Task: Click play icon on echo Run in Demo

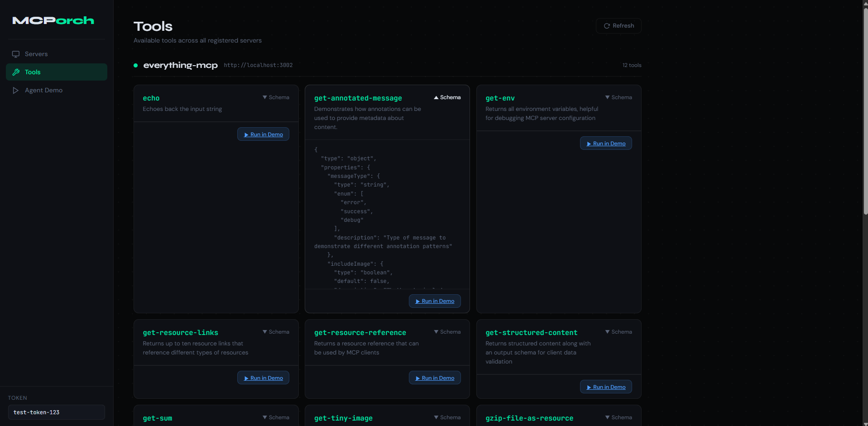Action: click(x=246, y=135)
